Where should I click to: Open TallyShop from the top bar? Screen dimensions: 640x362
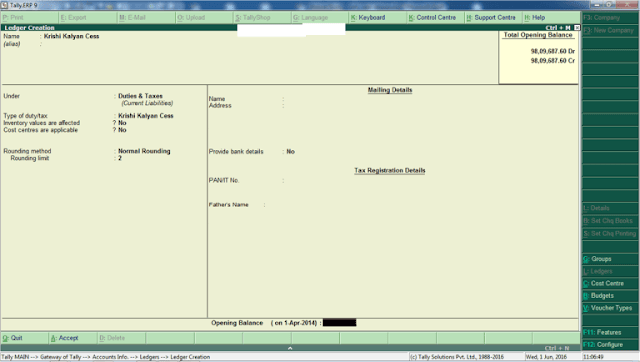coord(262,18)
